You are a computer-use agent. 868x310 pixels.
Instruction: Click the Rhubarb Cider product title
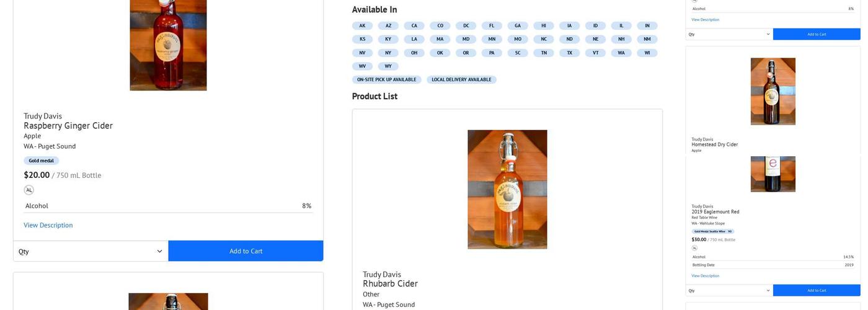(390, 283)
